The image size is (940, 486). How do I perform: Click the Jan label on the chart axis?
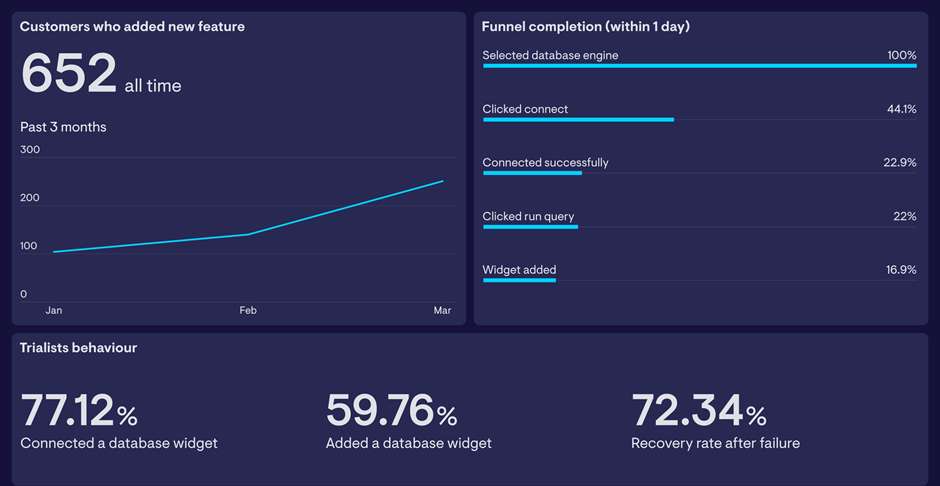(x=54, y=311)
